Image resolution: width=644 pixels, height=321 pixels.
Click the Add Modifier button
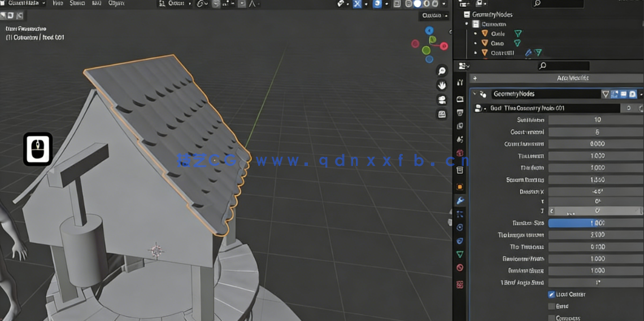pos(557,78)
